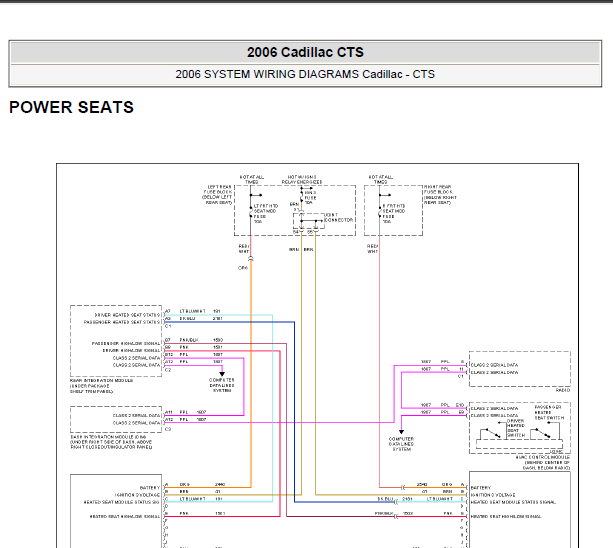Click the 'HOT W/ IGN 3 RELAY ENERGIZED' label
The image size is (613, 548).
coord(302,179)
